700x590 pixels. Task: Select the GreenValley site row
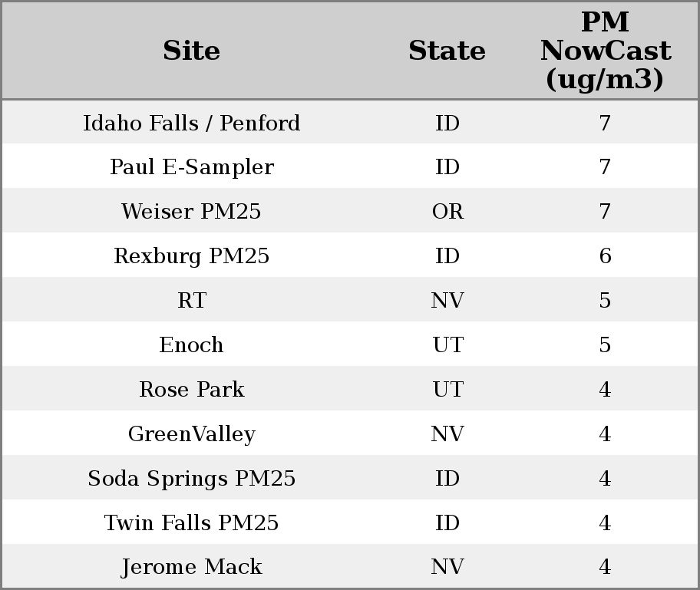click(x=191, y=434)
